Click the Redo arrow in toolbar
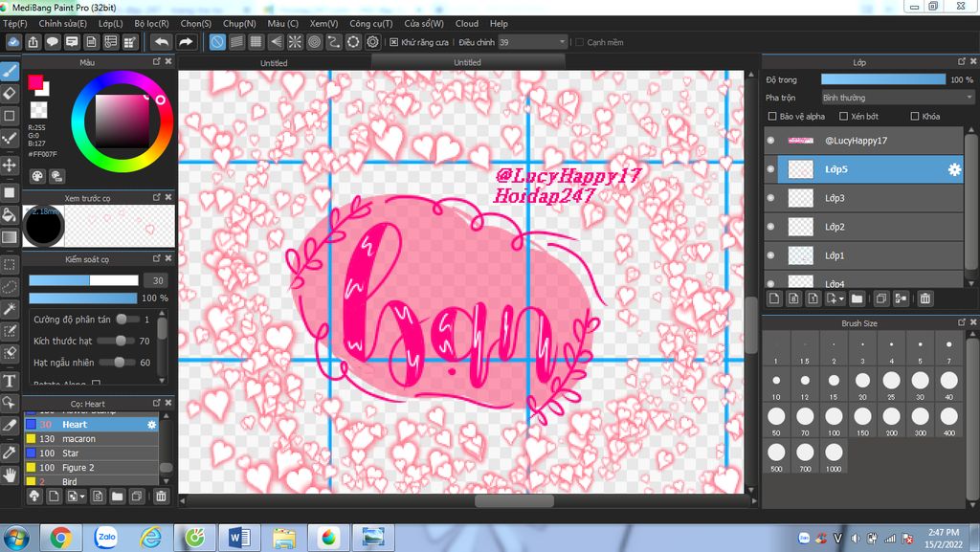This screenshot has height=552, width=980. coord(186,42)
